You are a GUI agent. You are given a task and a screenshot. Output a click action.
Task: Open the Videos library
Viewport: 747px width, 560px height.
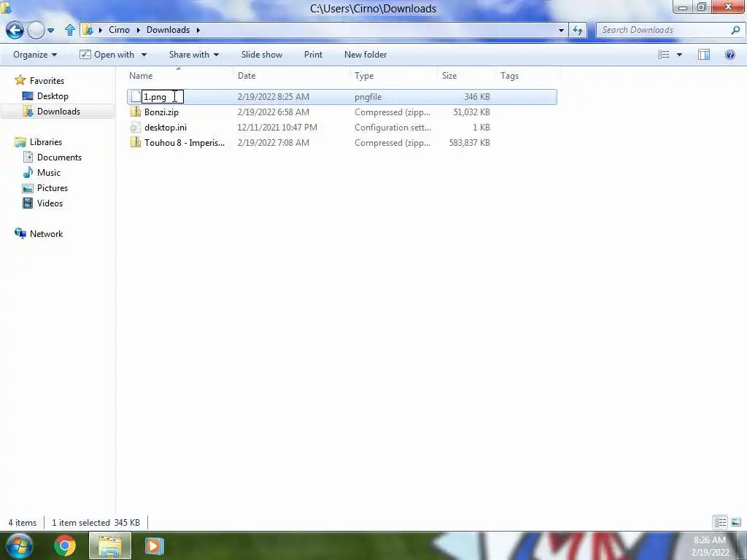pyautogui.click(x=50, y=203)
